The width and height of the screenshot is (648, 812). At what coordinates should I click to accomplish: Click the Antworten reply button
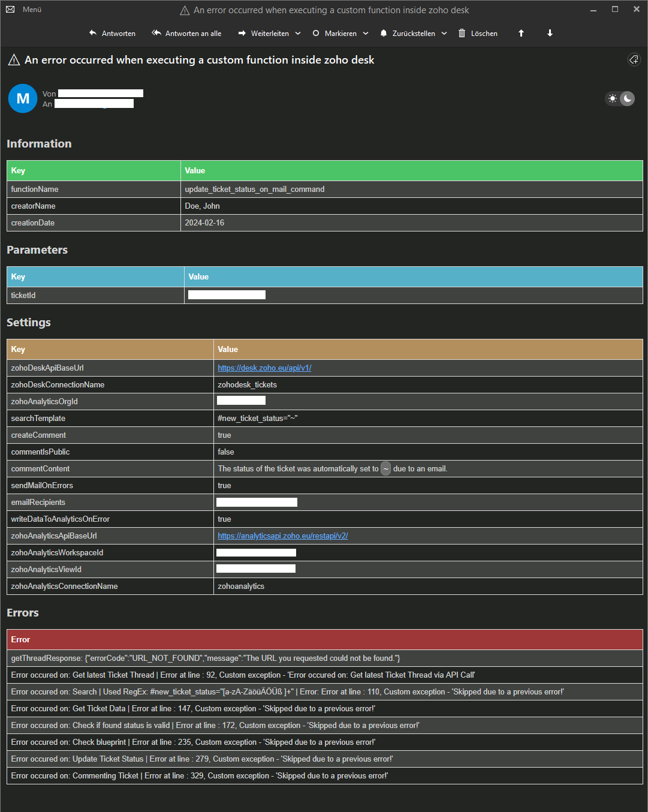[112, 34]
